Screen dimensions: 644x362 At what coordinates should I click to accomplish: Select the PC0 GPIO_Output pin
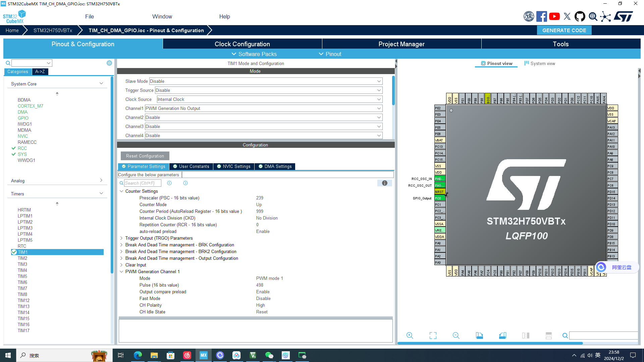pos(440,198)
